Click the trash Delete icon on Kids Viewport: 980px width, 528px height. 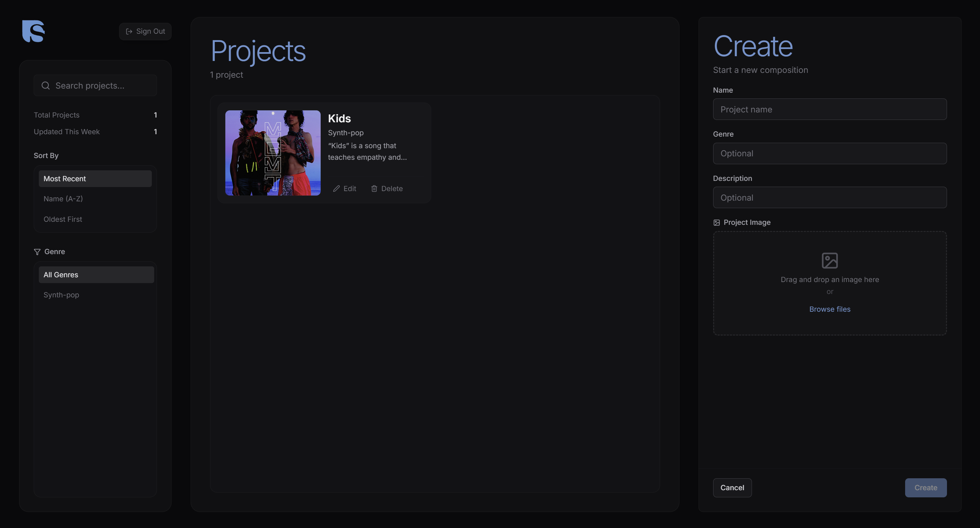pos(374,189)
